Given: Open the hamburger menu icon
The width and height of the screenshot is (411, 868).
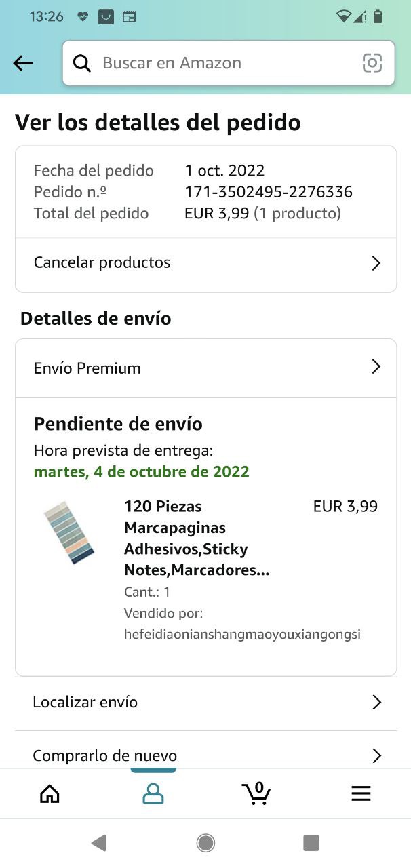Looking at the screenshot, I should pos(361,793).
